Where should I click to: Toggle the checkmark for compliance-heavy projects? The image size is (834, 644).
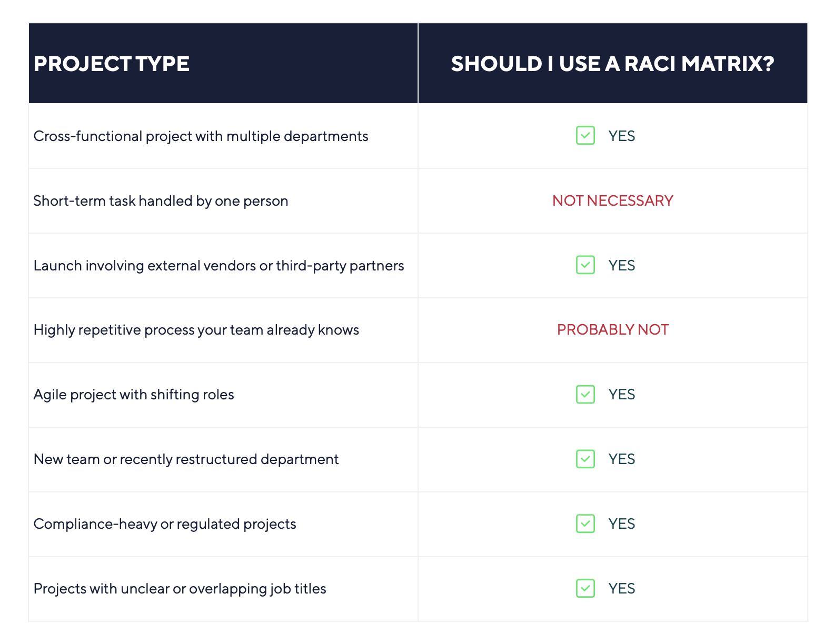[585, 524]
